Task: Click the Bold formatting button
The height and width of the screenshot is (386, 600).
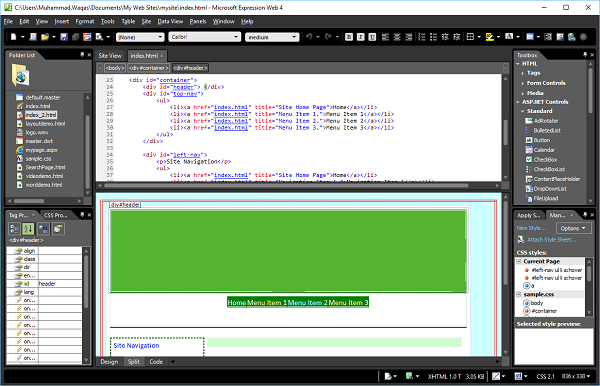Action: click(x=349, y=37)
